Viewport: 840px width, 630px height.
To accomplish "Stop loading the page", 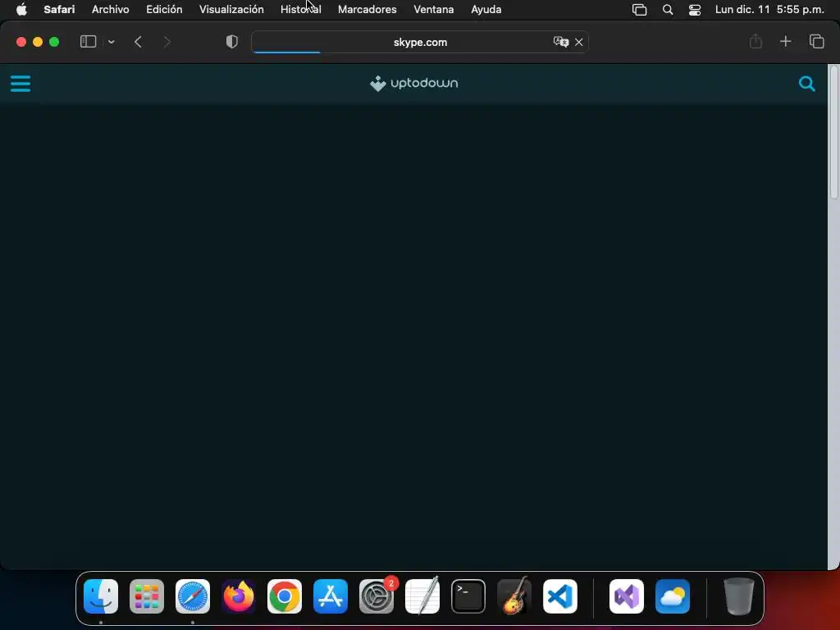I will 579,42.
